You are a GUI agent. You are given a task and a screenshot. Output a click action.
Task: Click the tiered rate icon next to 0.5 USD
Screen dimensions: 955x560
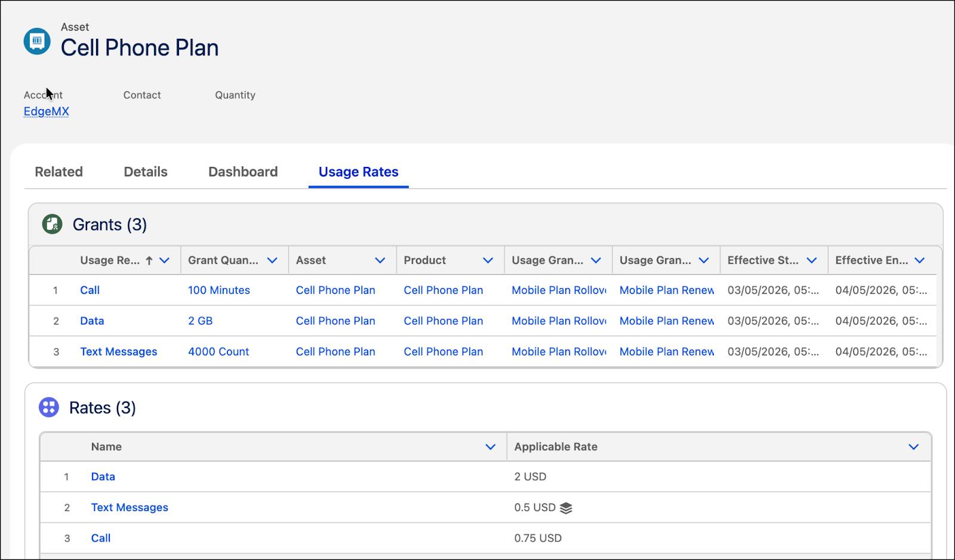[566, 508]
